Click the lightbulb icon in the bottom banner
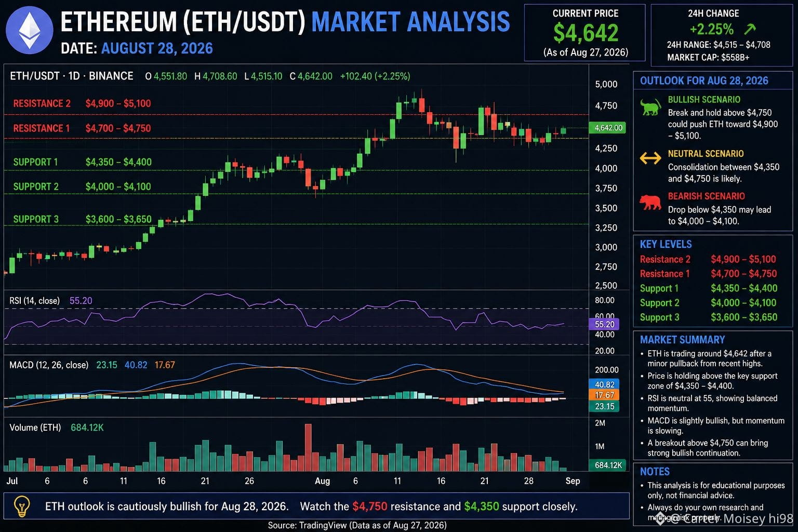Screen dimensions: 798x532 coord(21,506)
